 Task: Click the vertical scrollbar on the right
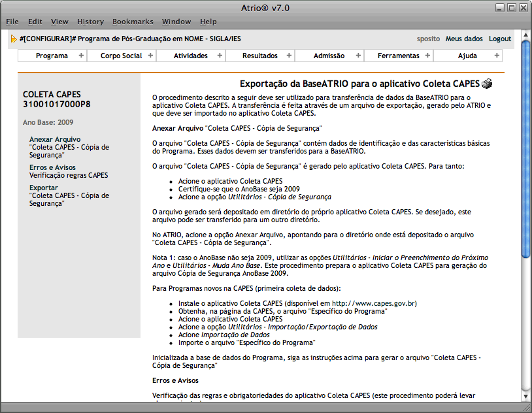point(525,150)
